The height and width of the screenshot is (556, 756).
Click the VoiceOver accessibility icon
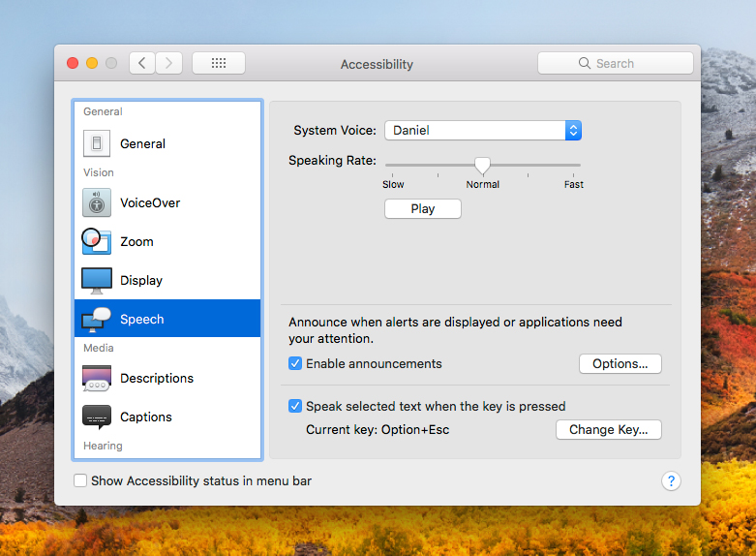click(97, 202)
